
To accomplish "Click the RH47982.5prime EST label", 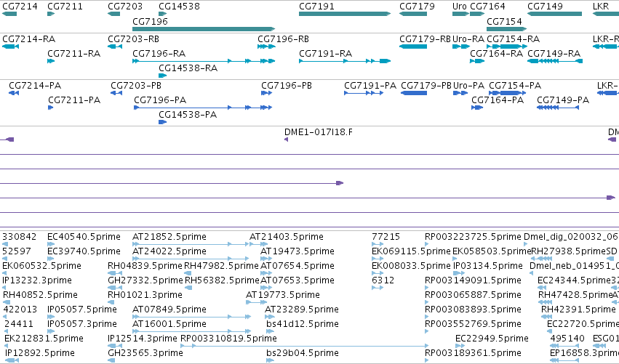I will (221, 266).
